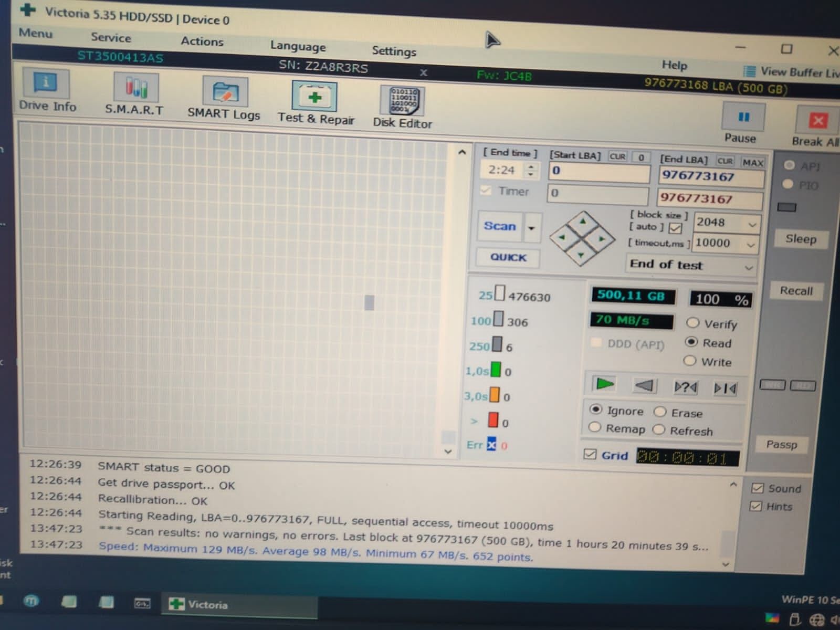Click the Scan button
This screenshot has width=840, height=630.
pyautogui.click(x=500, y=226)
